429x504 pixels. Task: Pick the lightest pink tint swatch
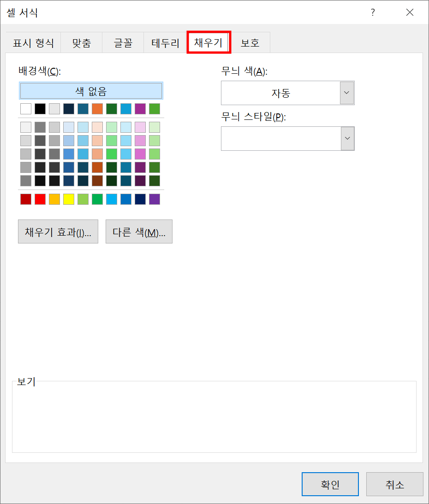pos(140,127)
